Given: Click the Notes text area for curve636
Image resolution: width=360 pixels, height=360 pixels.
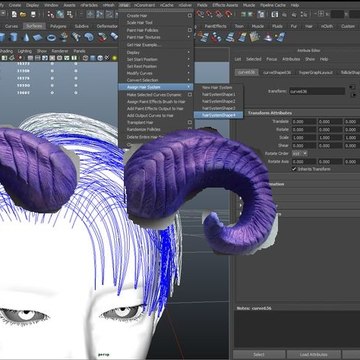Looking at the screenshot, I should [297, 329].
